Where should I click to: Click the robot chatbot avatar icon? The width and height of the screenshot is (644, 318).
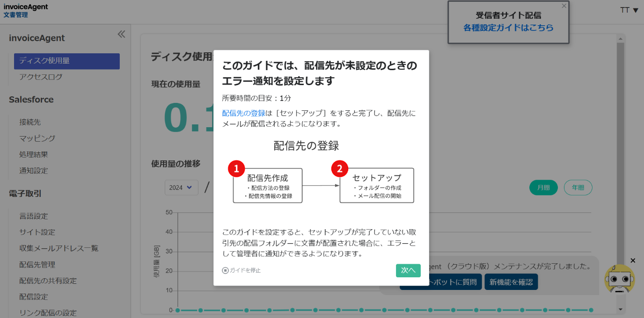pyautogui.click(x=620, y=279)
